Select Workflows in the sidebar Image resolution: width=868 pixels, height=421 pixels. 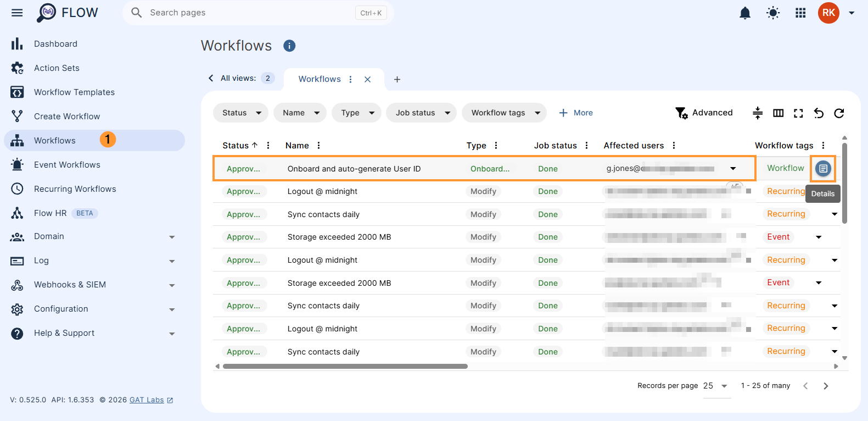pyautogui.click(x=94, y=140)
